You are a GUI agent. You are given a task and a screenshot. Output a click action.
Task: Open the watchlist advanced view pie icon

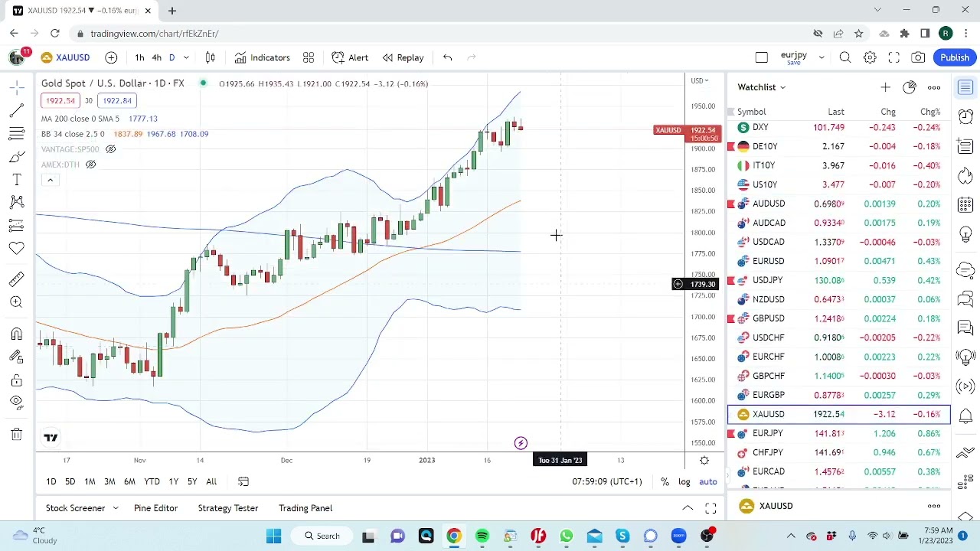[x=910, y=87]
